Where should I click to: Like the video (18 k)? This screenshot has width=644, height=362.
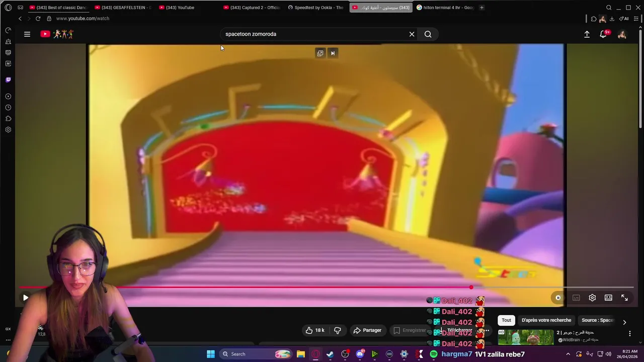click(315, 330)
